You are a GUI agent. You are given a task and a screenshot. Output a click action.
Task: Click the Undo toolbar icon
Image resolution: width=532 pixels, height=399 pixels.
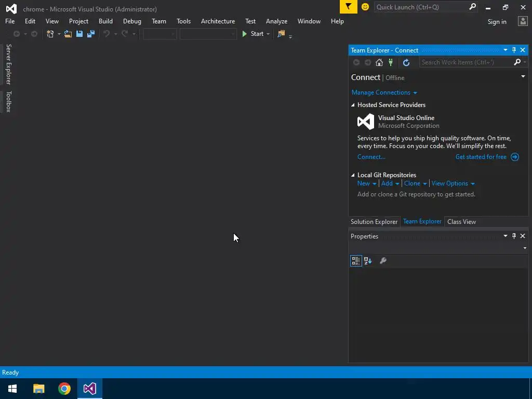click(107, 34)
